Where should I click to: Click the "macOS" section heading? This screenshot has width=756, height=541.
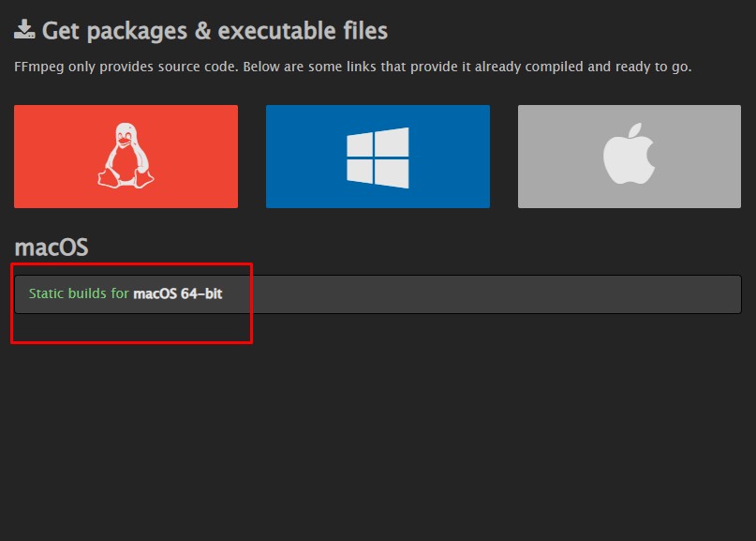(51, 247)
